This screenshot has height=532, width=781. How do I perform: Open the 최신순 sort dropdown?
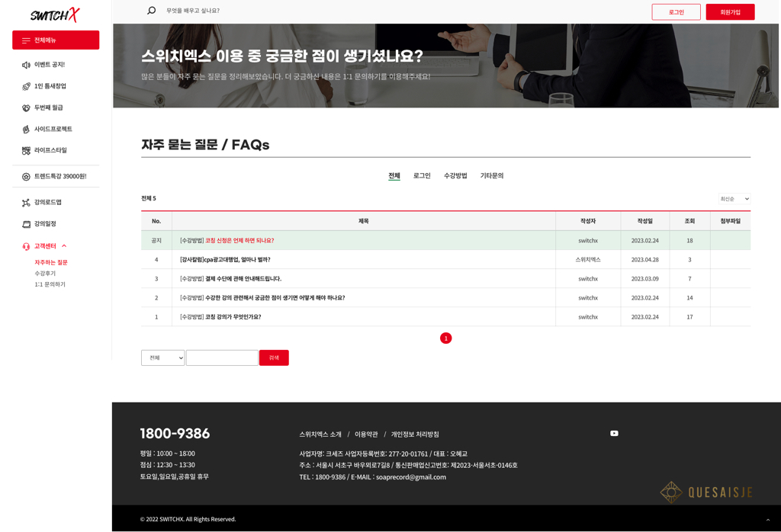(734, 199)
